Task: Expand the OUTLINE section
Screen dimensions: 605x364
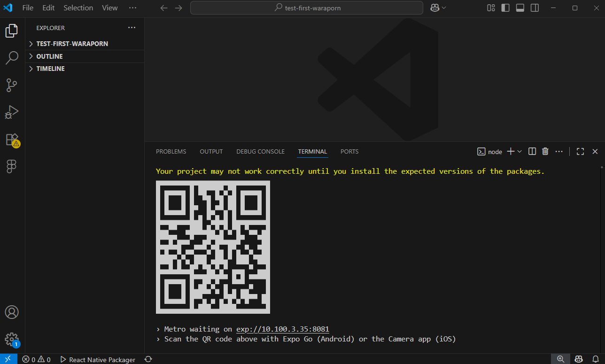Action: click(49, 56)
